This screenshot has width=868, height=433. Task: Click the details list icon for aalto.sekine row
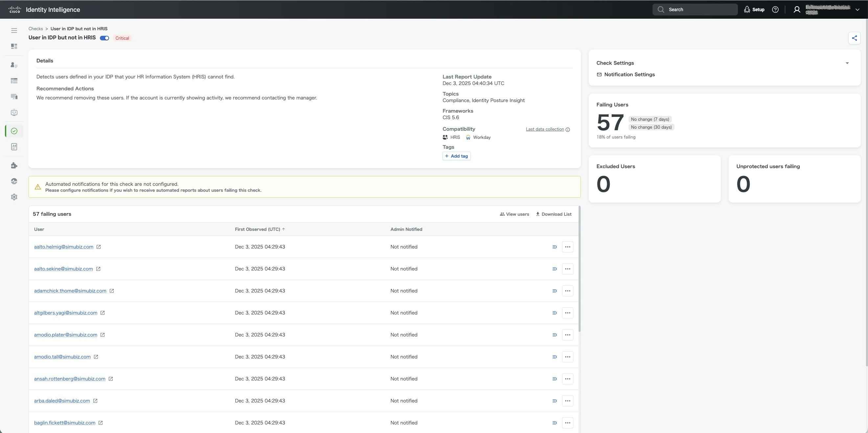point(554,269)
